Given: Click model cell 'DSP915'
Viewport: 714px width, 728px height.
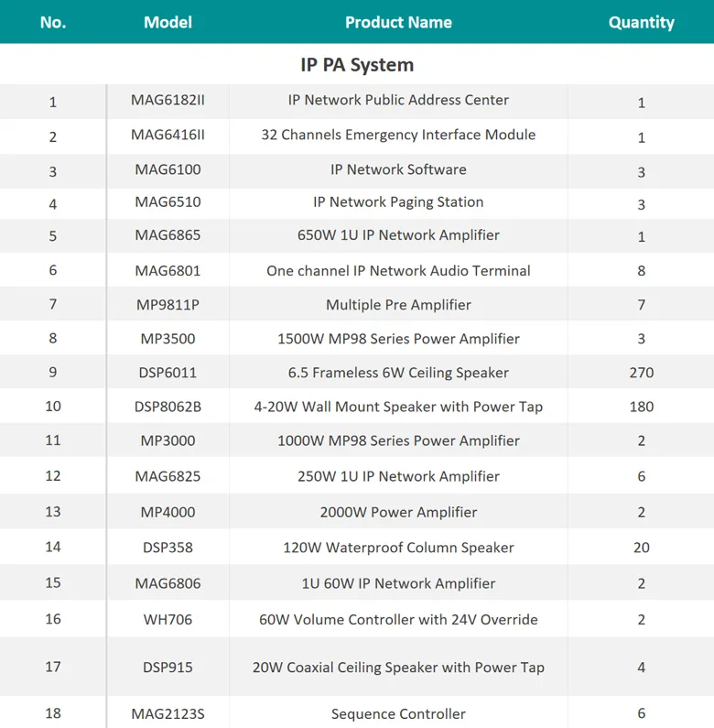Looking at the screenshot, I should 168,668.
